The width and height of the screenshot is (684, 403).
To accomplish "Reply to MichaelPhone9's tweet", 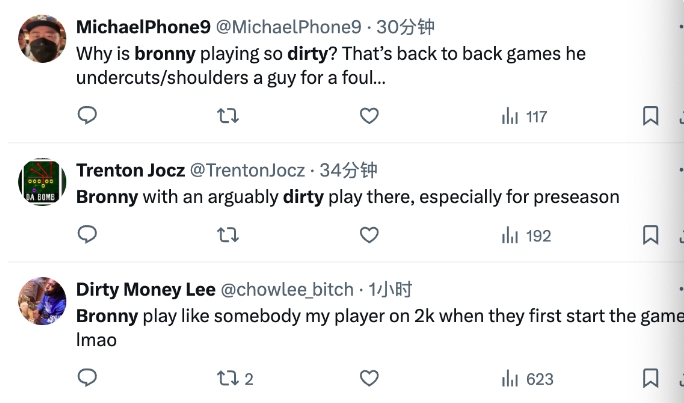I will 88,116.
